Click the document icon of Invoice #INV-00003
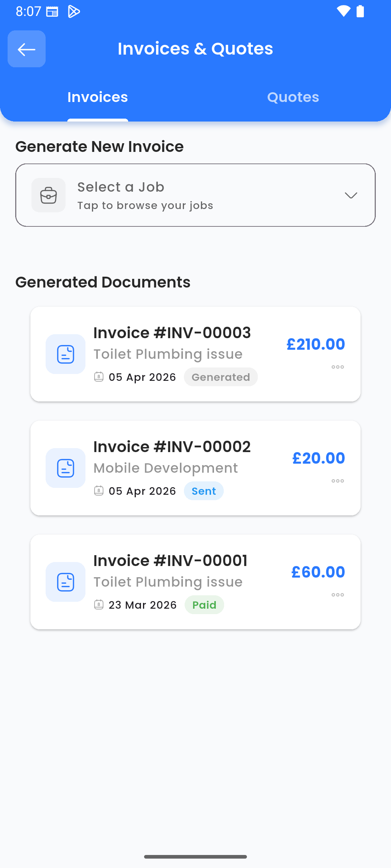 [66, 354]
